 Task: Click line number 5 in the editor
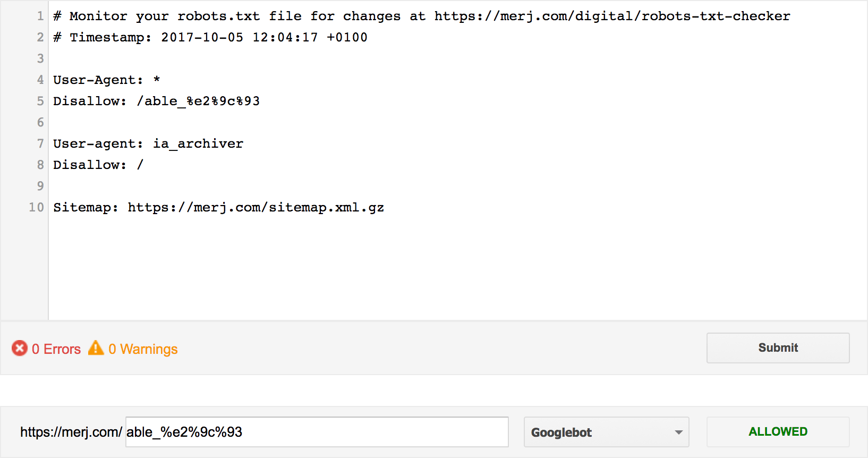39,101
